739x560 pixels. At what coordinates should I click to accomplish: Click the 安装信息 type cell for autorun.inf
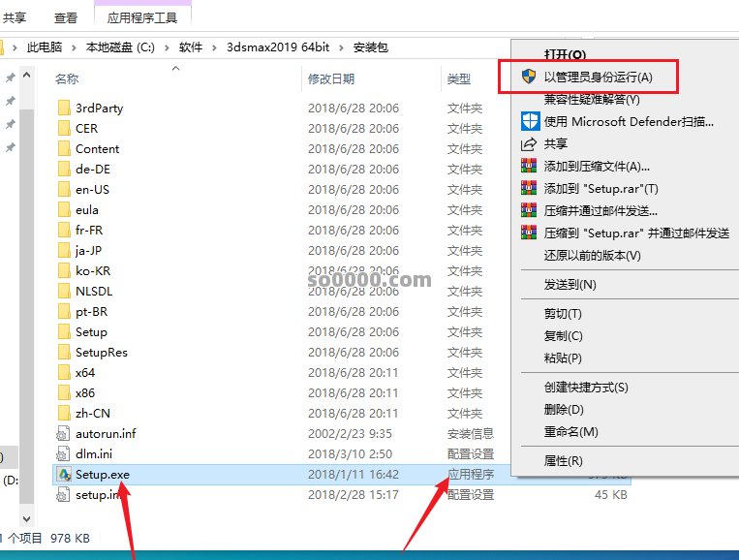point(471,434)
